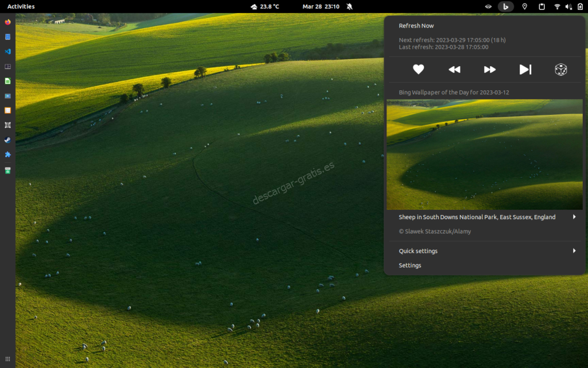The image size is (588, 368).
Task: Go to the previous wallpaper with the rewind icon
Action: [454, 69]
